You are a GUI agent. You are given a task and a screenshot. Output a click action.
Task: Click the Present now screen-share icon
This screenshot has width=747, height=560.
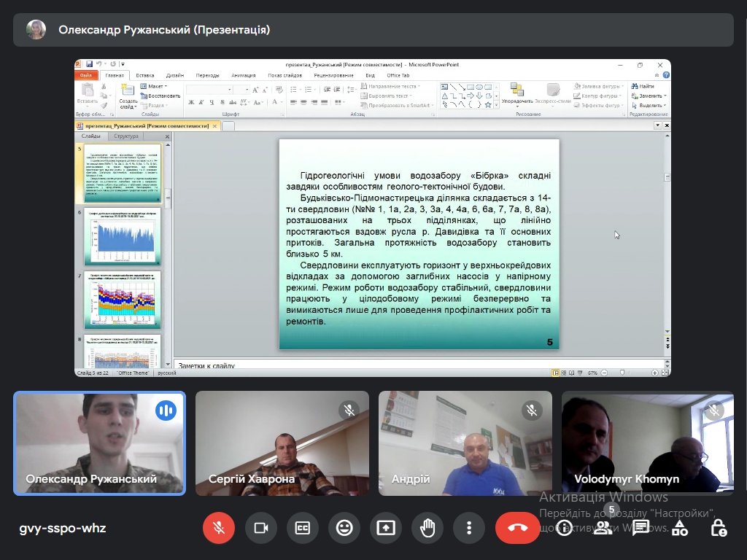point(386,528)
